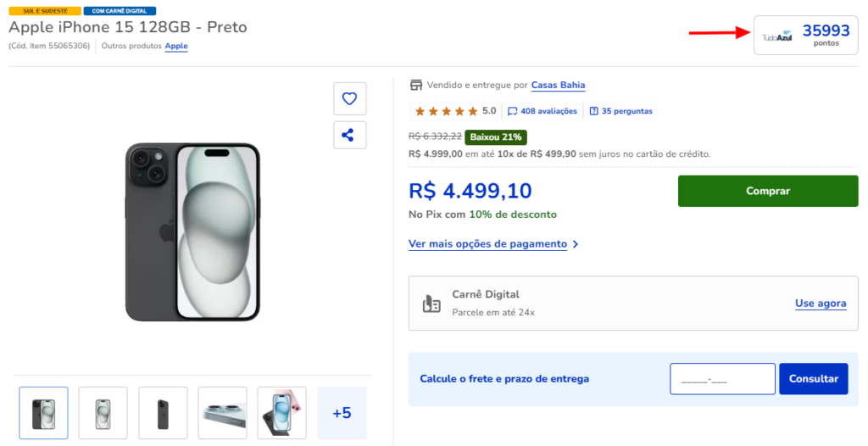
Task: Click the CEP postal code input field
Action: (x=722, y=379)
